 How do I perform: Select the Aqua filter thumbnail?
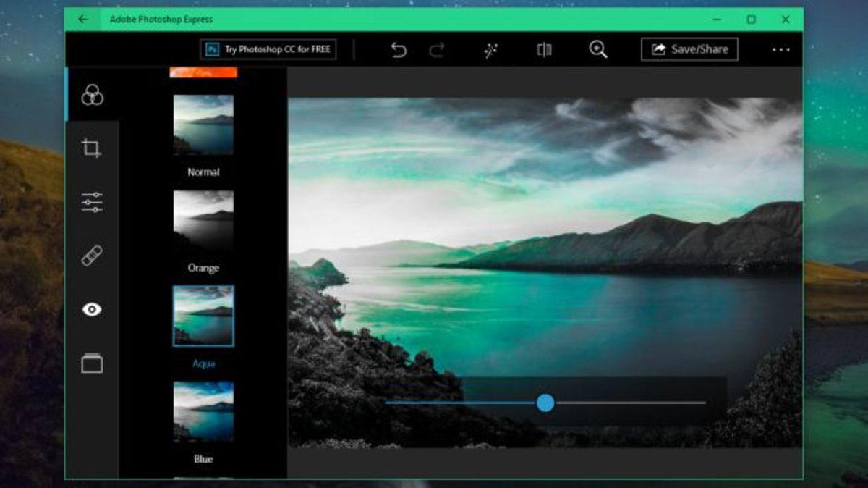pos(203,315)
